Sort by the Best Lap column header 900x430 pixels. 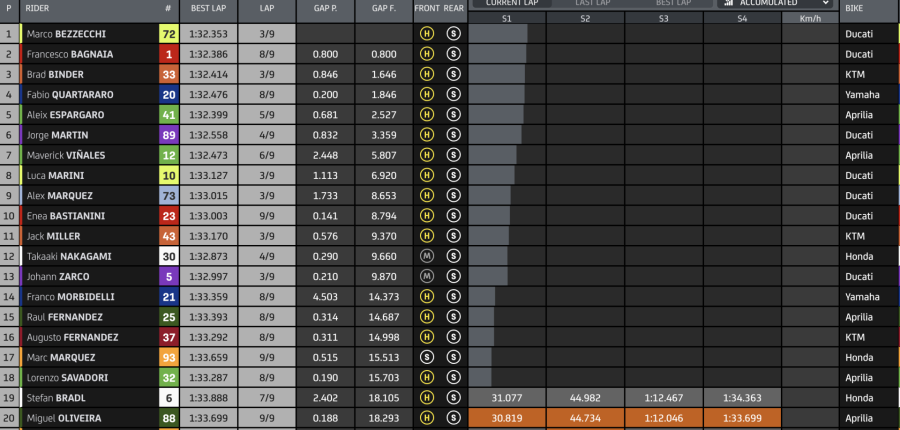coord(209,9)
